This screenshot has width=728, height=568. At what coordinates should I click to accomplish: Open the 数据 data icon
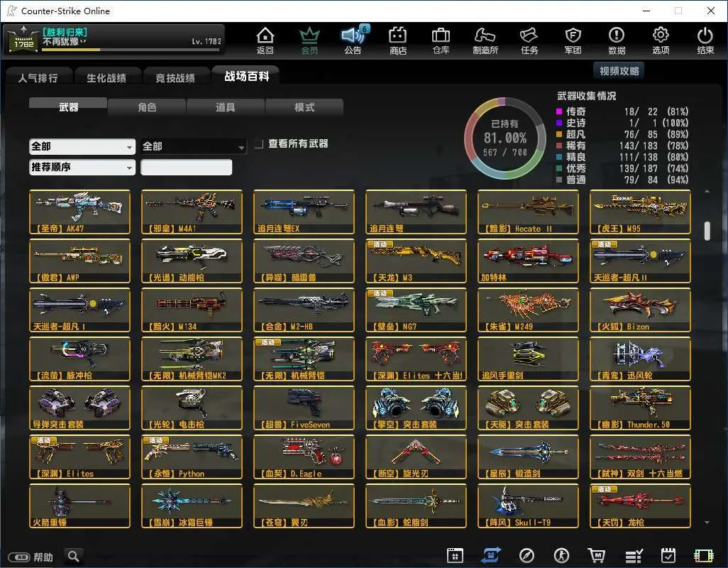tap(617, 40)
